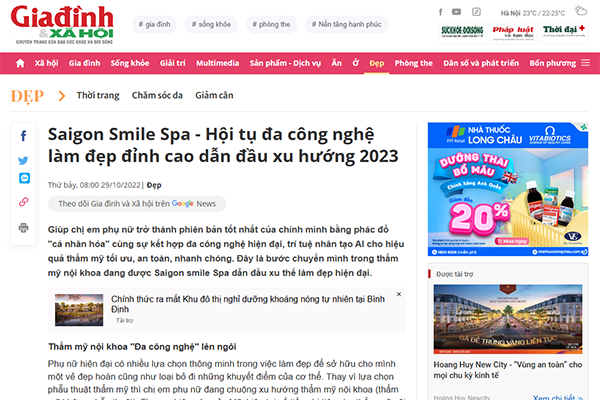Open the highlighted Đẹp menu item

click(377, 64)
